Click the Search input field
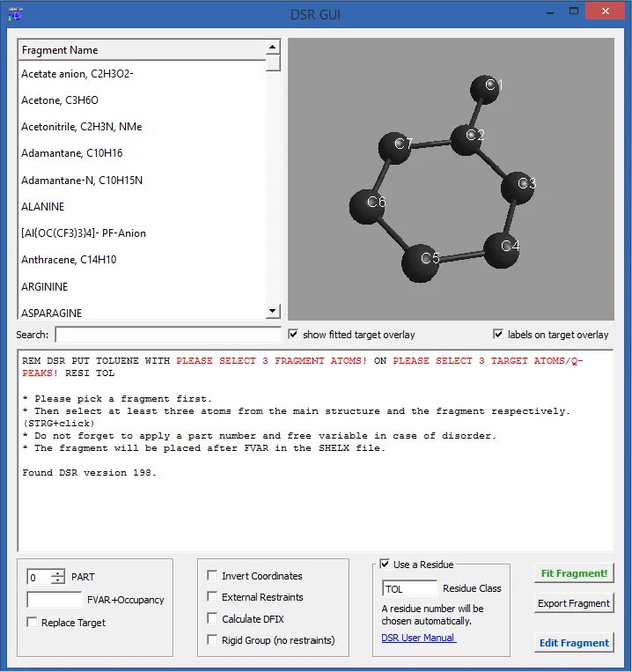 pos(168,335)
